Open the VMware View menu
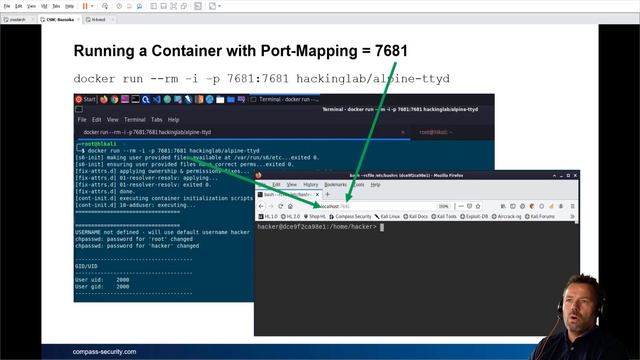The height and width of the screenshot is (360, 640). 31,6
